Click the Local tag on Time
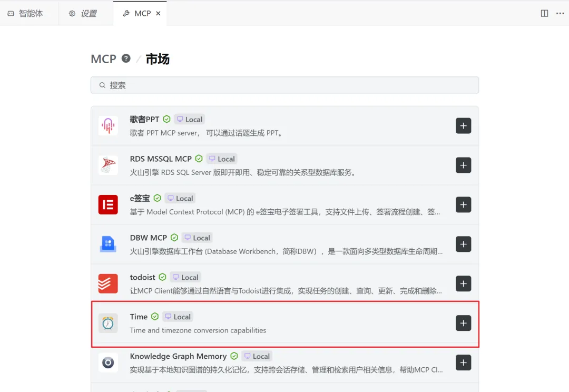Screen dimensions: 569x392 (178, 317)
